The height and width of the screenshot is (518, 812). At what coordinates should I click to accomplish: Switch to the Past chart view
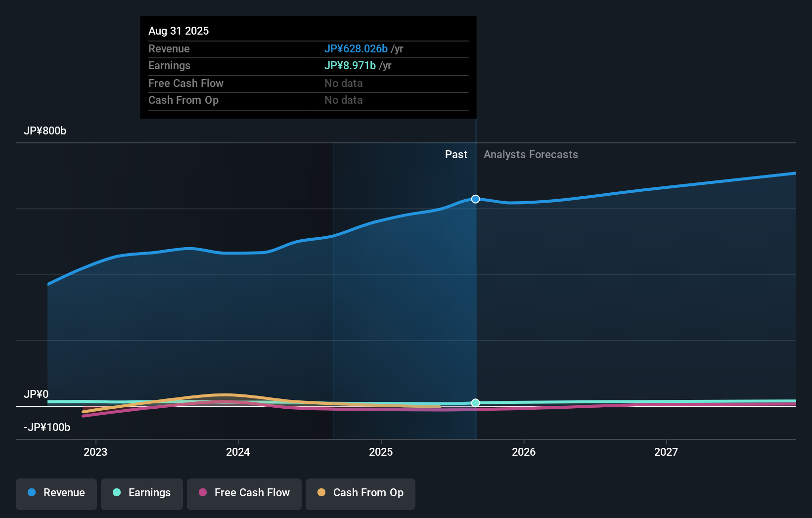tap(456, 154)
